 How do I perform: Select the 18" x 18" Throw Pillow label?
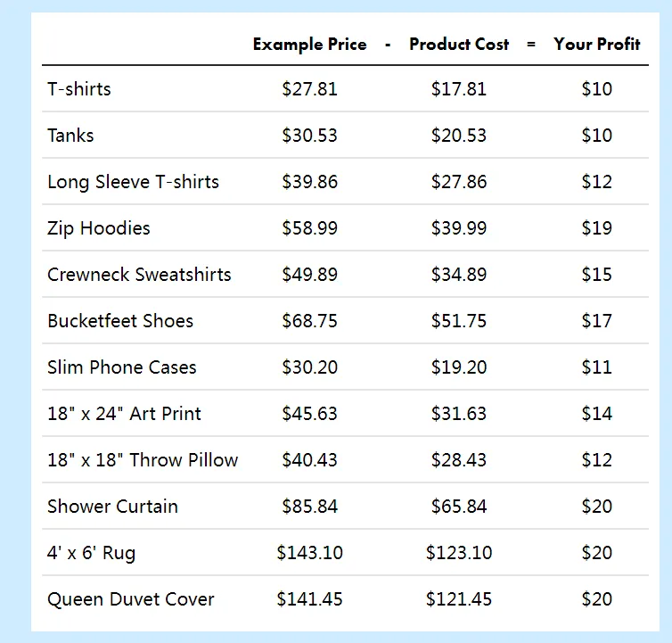(143, 460)
